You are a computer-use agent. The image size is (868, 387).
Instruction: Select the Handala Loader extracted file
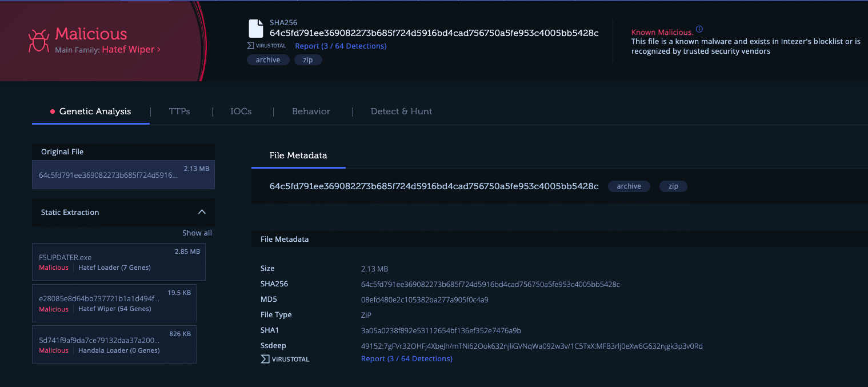(x=114, y=345)
